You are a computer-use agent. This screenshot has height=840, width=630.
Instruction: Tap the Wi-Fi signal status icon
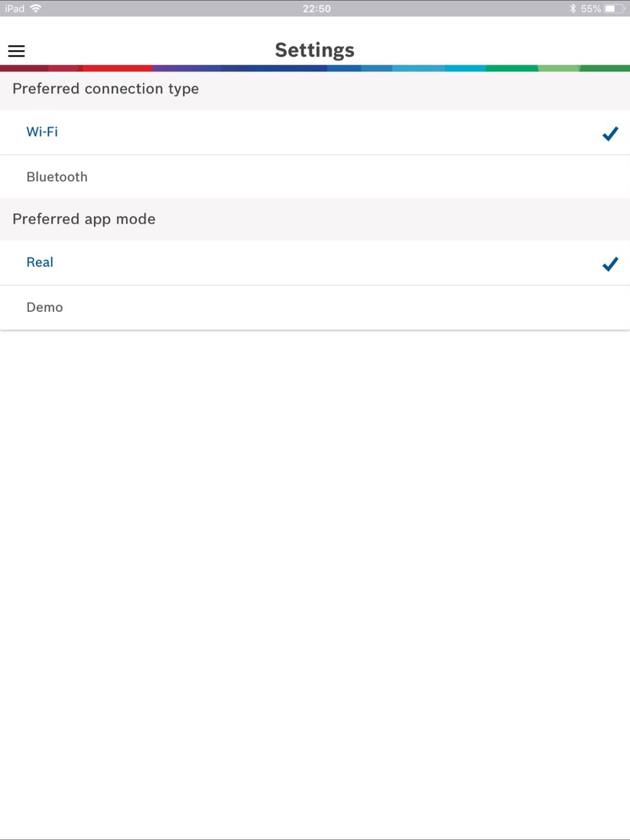click(x=36, y=8)
